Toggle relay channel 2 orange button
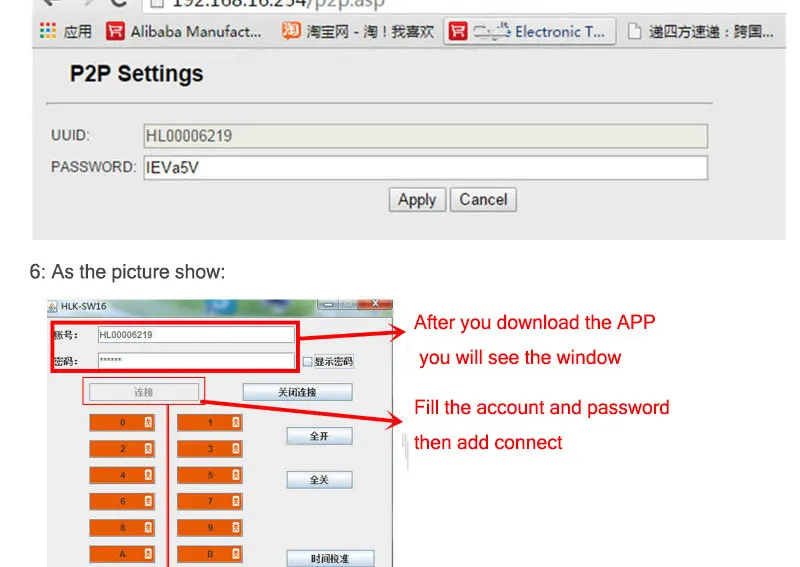Viewport: 800px width, 567px height. tap(122, 449)
